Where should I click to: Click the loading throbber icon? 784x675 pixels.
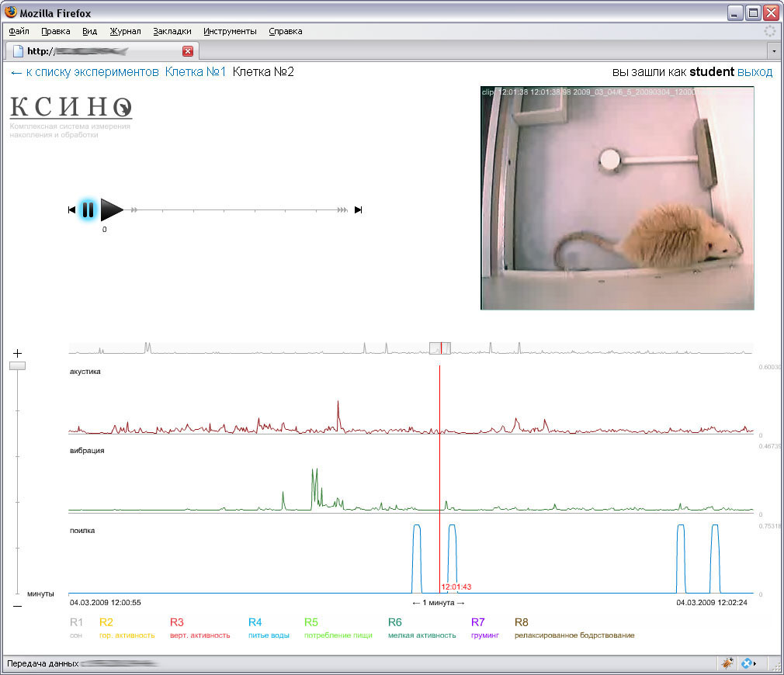point(769,31)
